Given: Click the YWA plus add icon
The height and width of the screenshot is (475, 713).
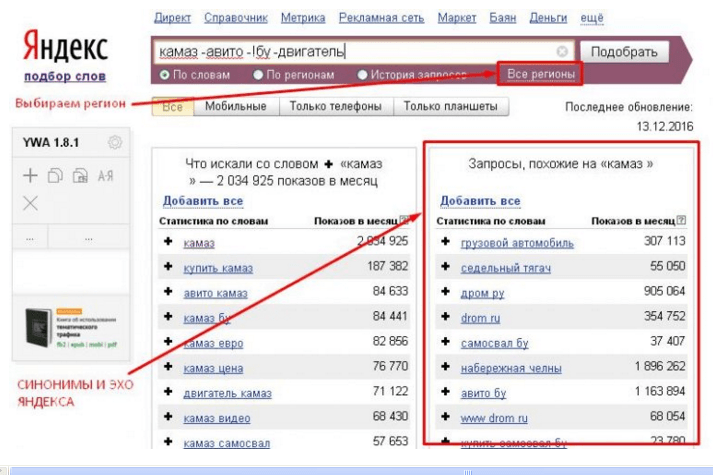Looking at the screenshot, I should click(x=30, y=175).
